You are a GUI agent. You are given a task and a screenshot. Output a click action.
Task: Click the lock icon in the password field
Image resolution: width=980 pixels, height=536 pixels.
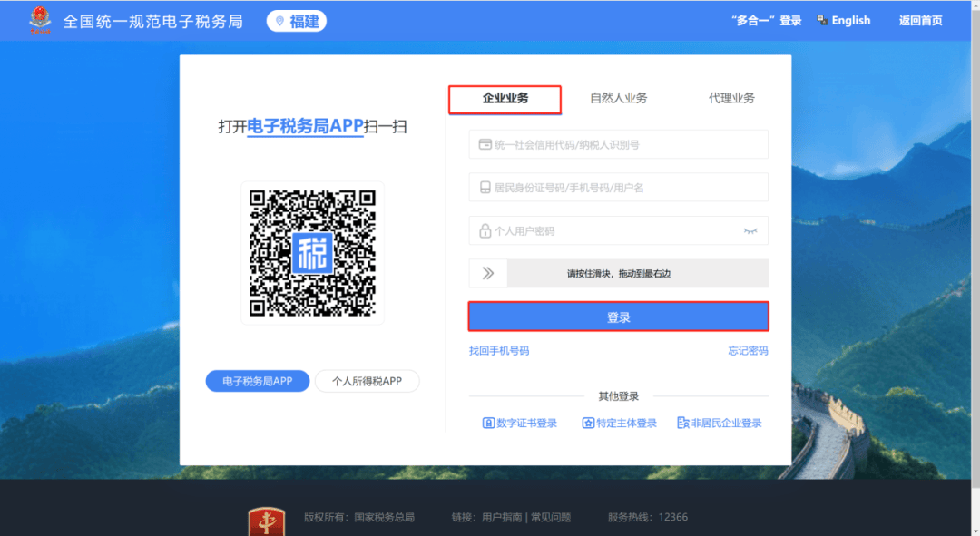pos(485,230)
